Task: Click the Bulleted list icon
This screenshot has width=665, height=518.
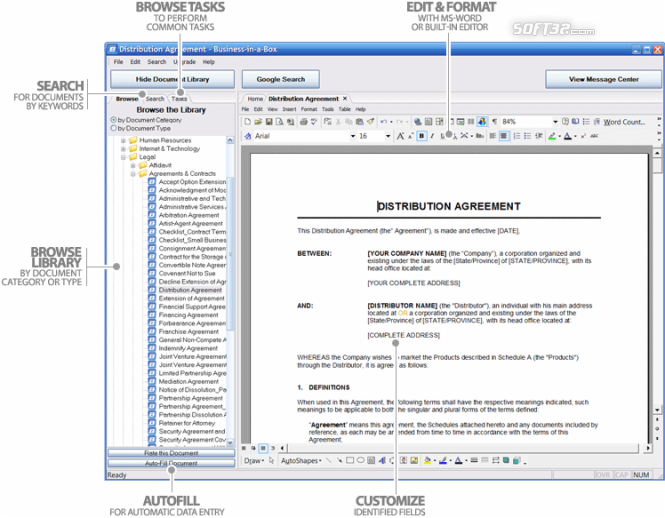Action: 527,136
